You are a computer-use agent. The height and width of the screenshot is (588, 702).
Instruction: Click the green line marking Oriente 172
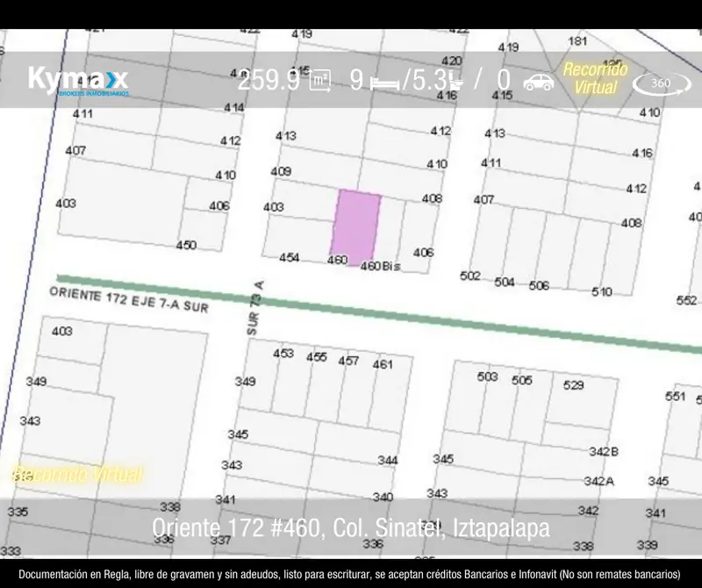pos(379,313)
